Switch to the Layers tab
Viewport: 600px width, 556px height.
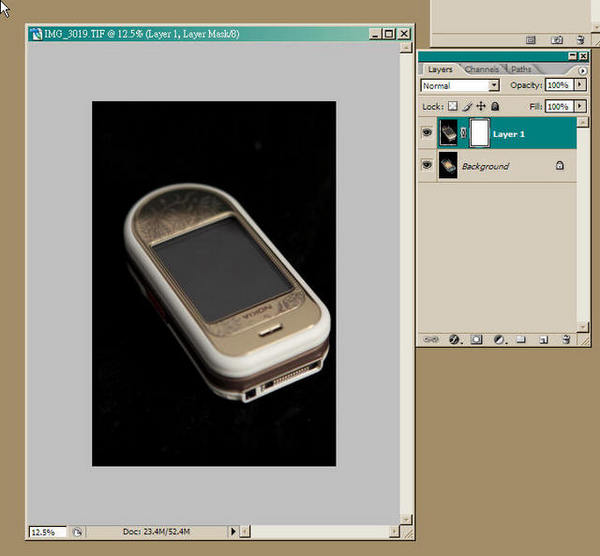tap(440, 69)
